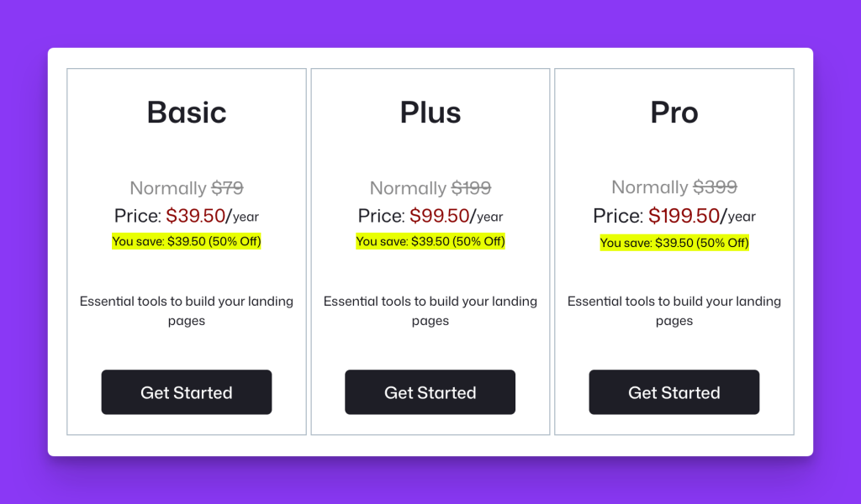The image size is (861, 504).
Task: Click highlighted savings badge in Basic card
Action: (187, 241)
